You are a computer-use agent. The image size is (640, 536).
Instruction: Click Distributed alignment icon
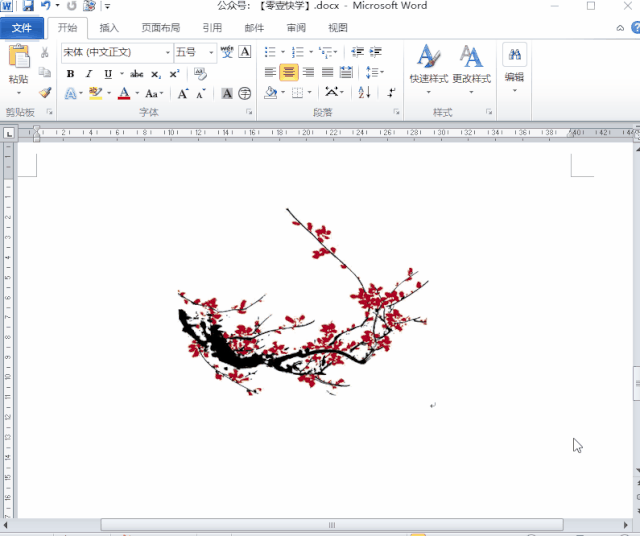pos(346,72)
